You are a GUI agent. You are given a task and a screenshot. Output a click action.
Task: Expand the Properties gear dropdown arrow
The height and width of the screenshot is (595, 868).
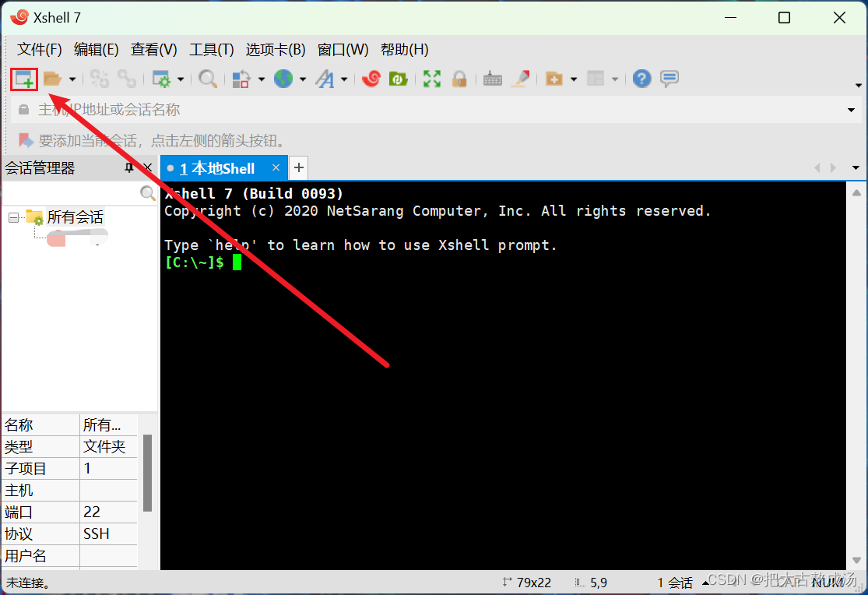181,79
